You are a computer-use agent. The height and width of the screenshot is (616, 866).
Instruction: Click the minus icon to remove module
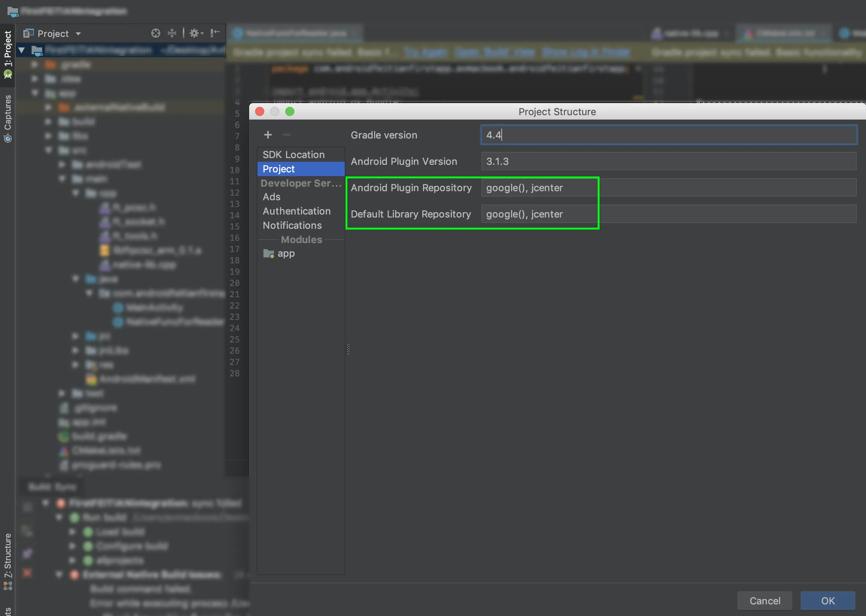[287, 135]
